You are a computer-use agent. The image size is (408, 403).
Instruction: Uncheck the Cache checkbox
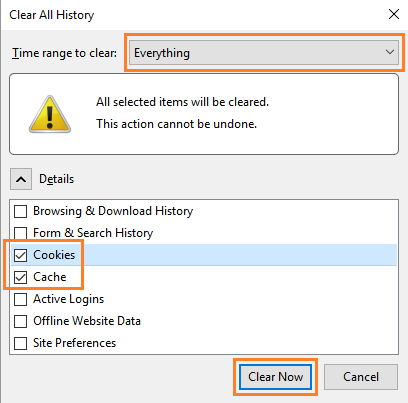coord(21,277)
